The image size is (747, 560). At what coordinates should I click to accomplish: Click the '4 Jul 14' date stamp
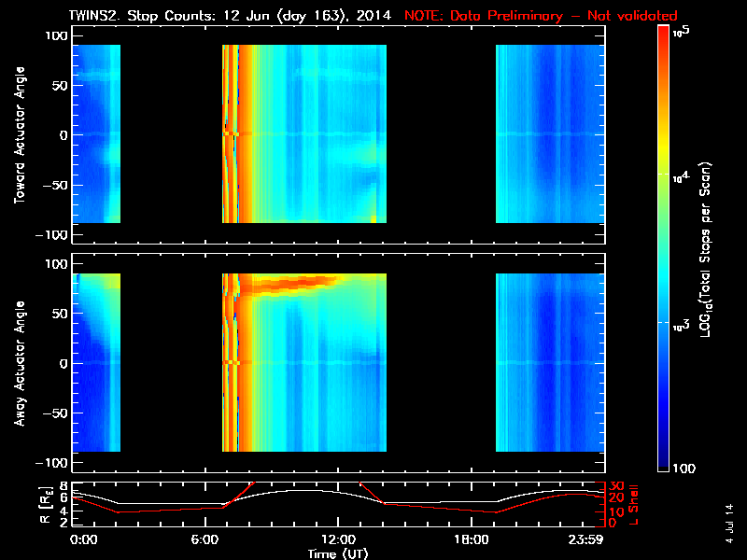[x=729, y=524]
